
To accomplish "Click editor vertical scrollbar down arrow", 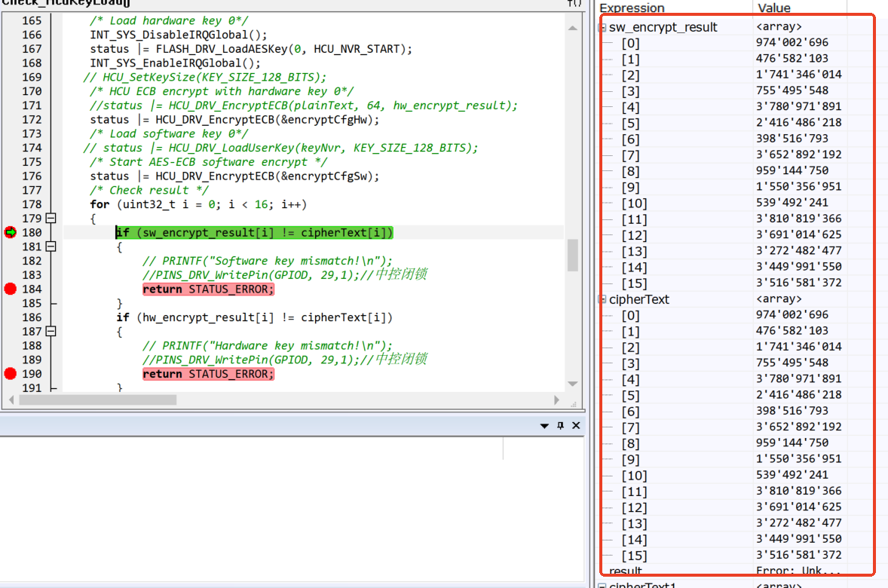I will click(573, 384).
